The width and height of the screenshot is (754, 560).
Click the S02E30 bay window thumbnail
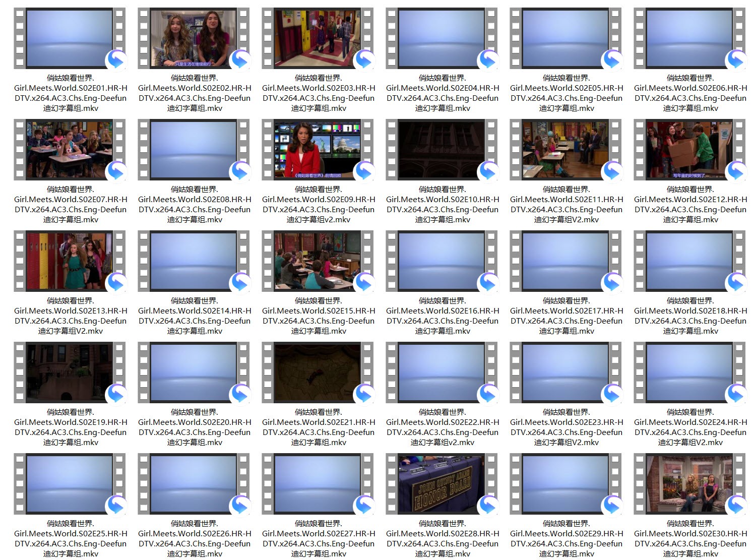pyautogui.click(x=689, y=484)
